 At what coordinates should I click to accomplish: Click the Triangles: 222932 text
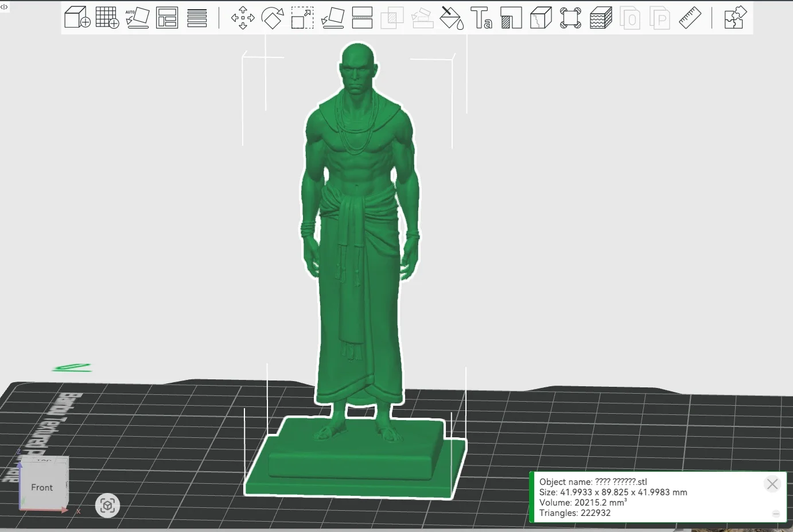point(574,513)
